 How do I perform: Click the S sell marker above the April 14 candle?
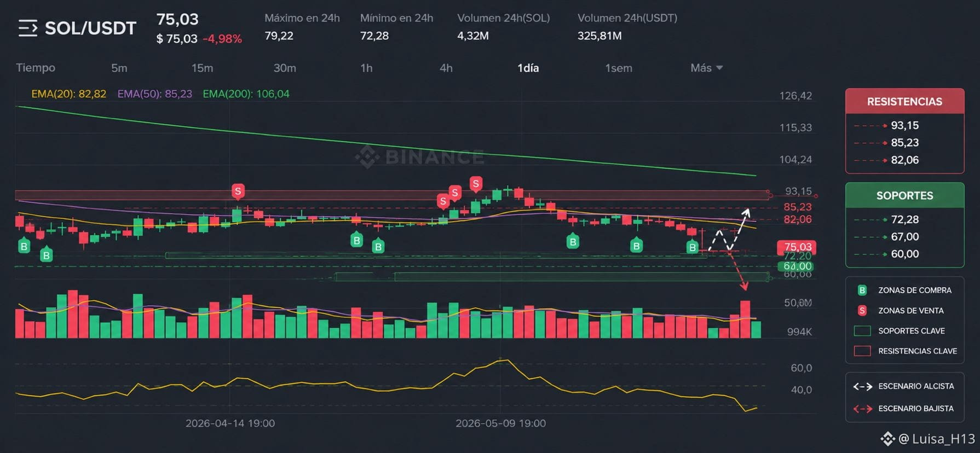click(237, 191)
